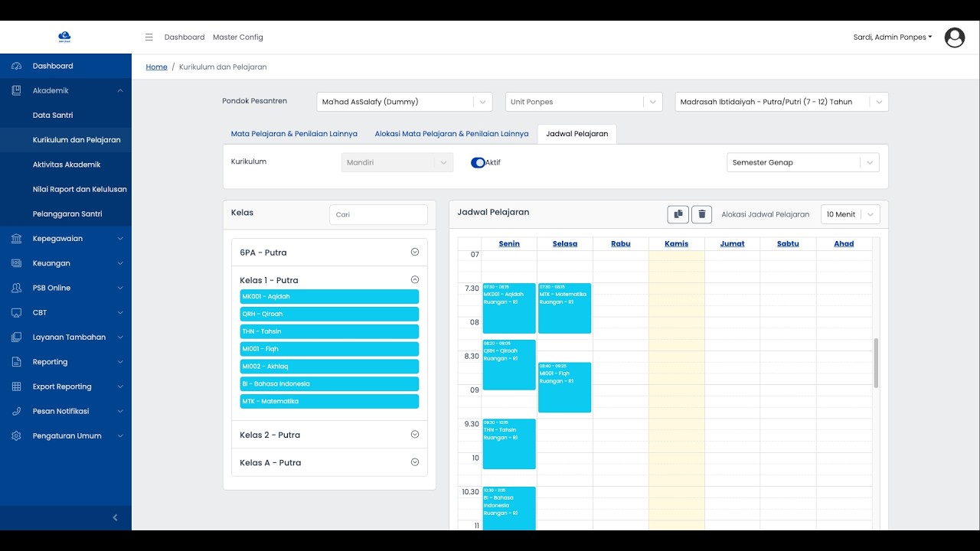
Task: Select MI001 - Fiqh subject chip
Action: (329, 349)
